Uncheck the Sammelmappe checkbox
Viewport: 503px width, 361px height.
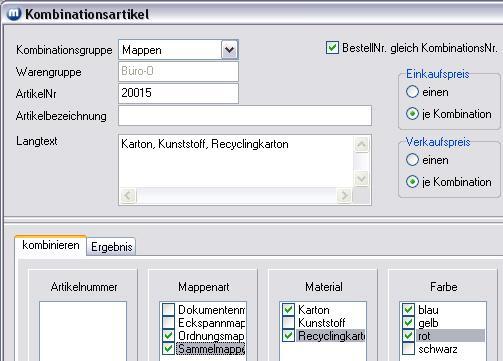click(x=168, y=349)
